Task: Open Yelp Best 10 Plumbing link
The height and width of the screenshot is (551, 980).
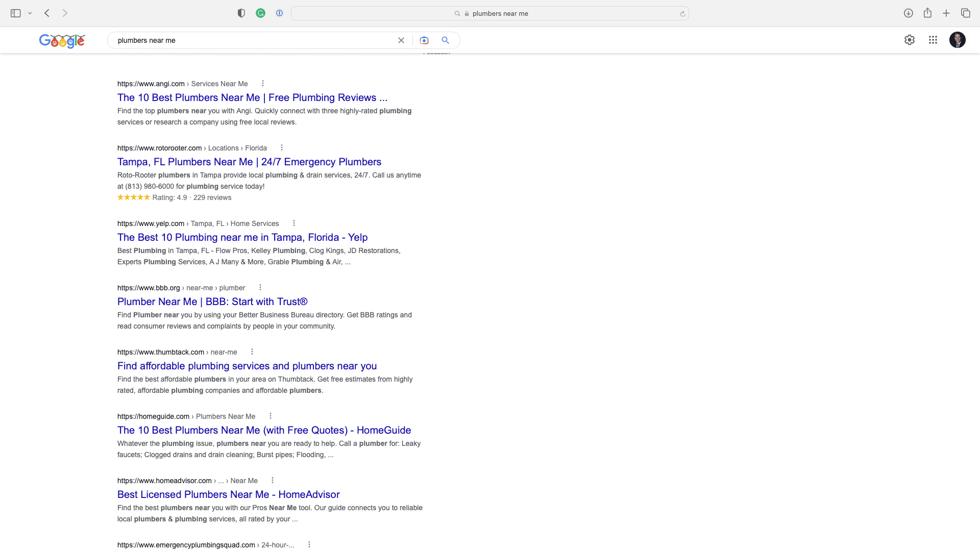Action: tap(242, 237)
